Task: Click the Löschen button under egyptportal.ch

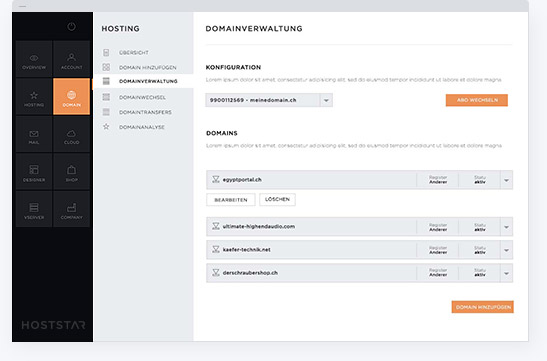Action: click(277, 200)
